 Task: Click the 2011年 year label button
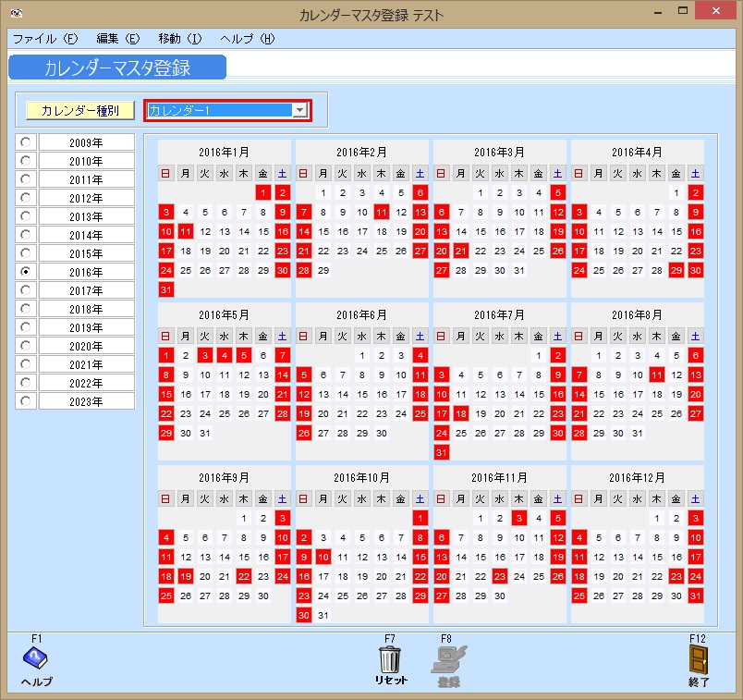coord(86,179)
